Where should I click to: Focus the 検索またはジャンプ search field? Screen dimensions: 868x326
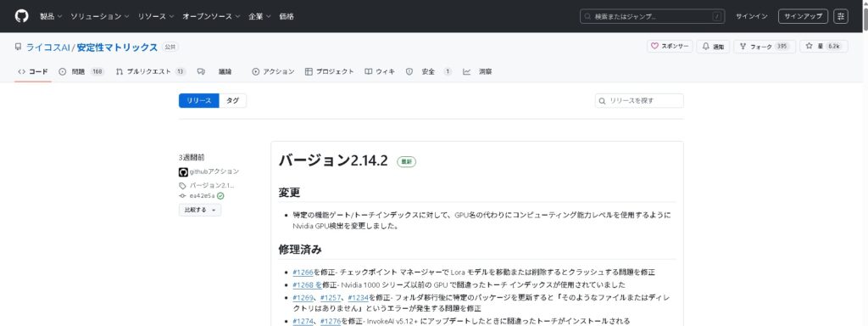pyautogui.click(x=652, y=17)
